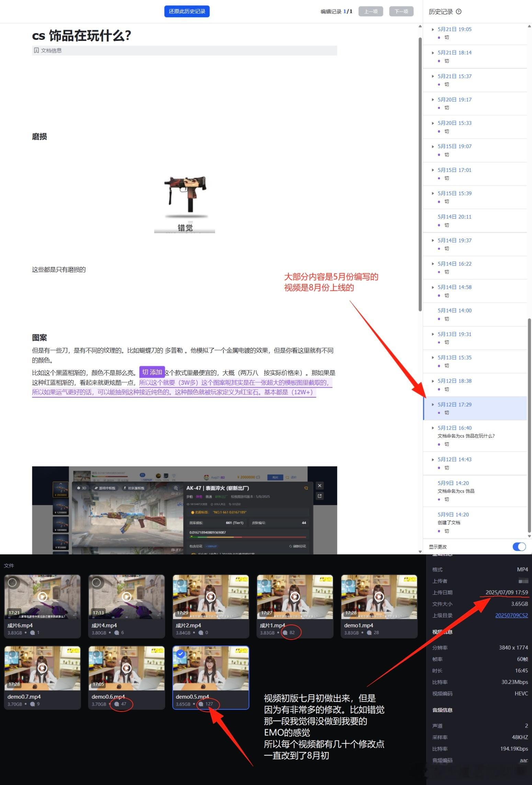Image resolution: width=532 pixels, height=785 pixels.
Task: Toggle the 显示更改 switch
Action: click(x=519, y=546)
